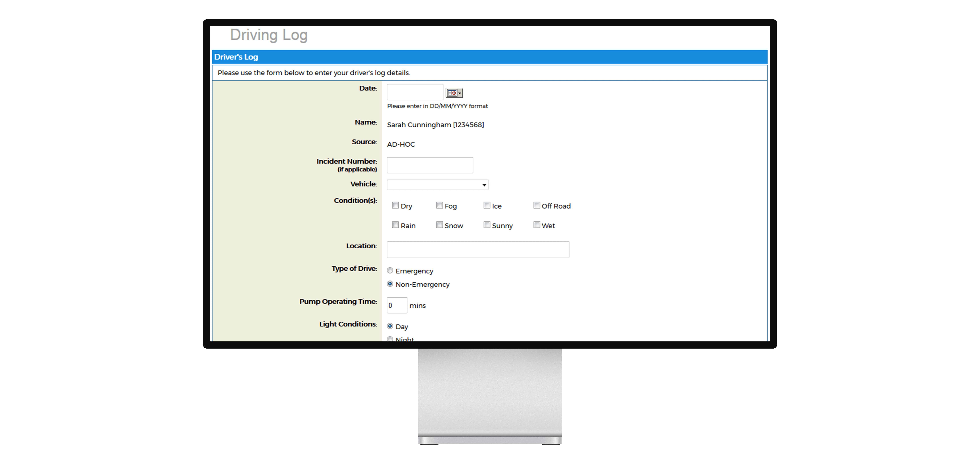Select the Emergency drive type
Viewport: 980px width, 464px height.
[390, 270]
